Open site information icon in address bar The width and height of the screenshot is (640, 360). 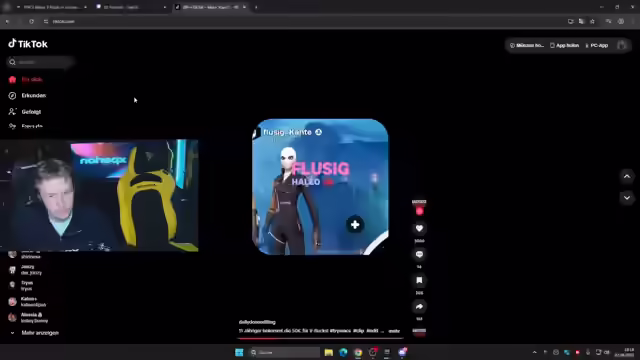(x=46, y=21)
